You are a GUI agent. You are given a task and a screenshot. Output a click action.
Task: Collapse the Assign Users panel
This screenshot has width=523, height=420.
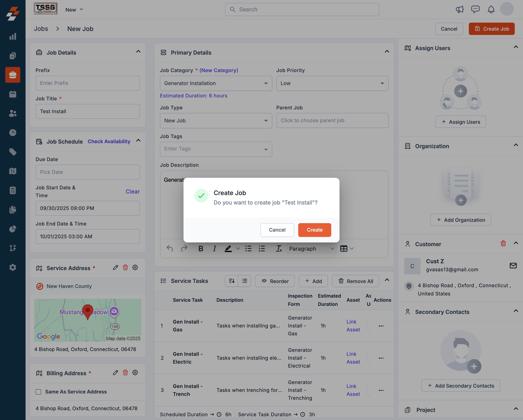pyautogui.click(x=516, y=47)
